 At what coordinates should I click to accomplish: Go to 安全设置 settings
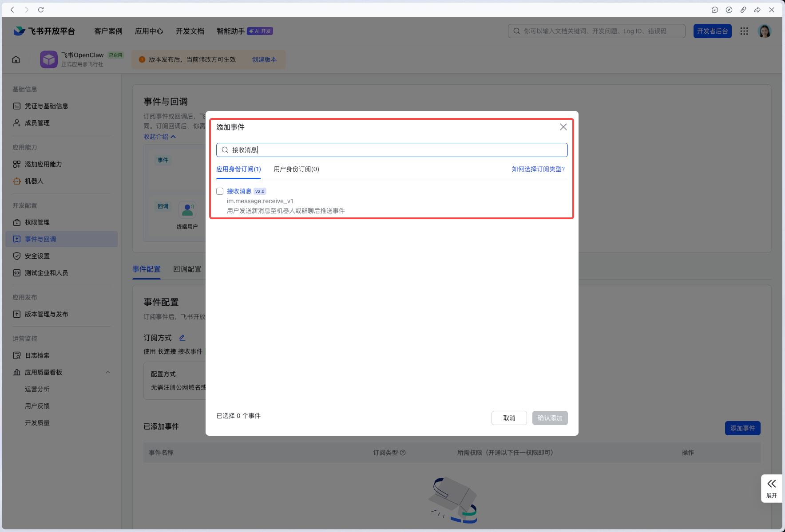coord(36,256)
